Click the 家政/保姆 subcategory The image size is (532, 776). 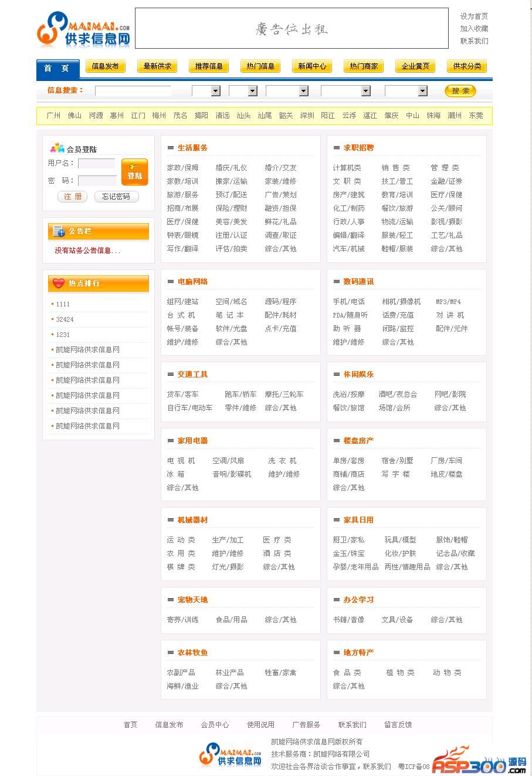[x=182, y=168]
